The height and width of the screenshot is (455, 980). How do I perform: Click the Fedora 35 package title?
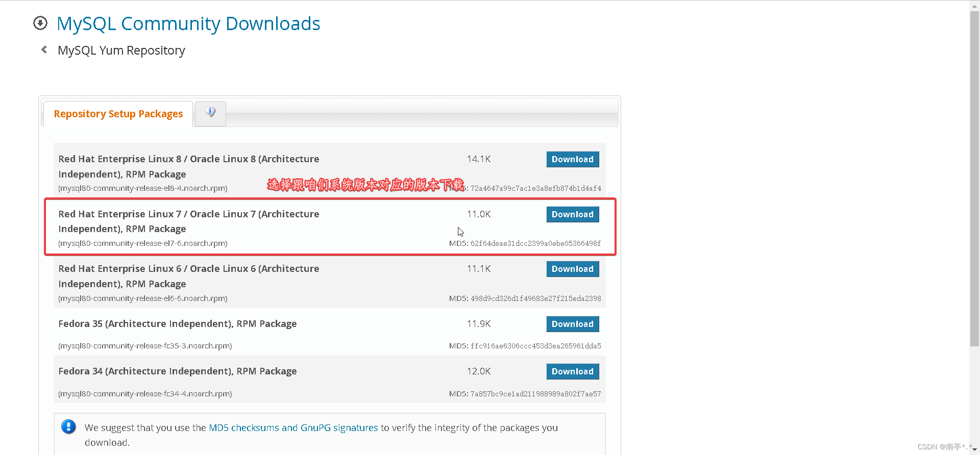(178, 324)
